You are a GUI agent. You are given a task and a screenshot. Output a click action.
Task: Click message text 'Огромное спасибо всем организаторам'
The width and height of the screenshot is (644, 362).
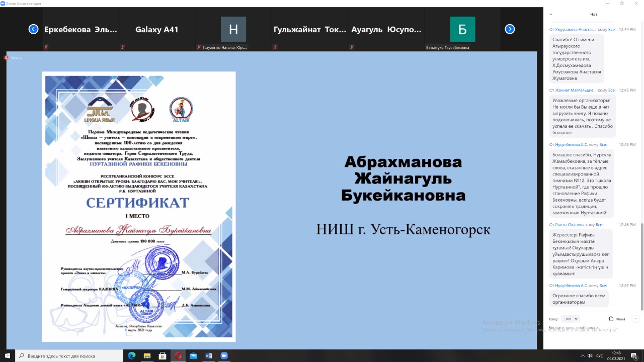[579, 299]
